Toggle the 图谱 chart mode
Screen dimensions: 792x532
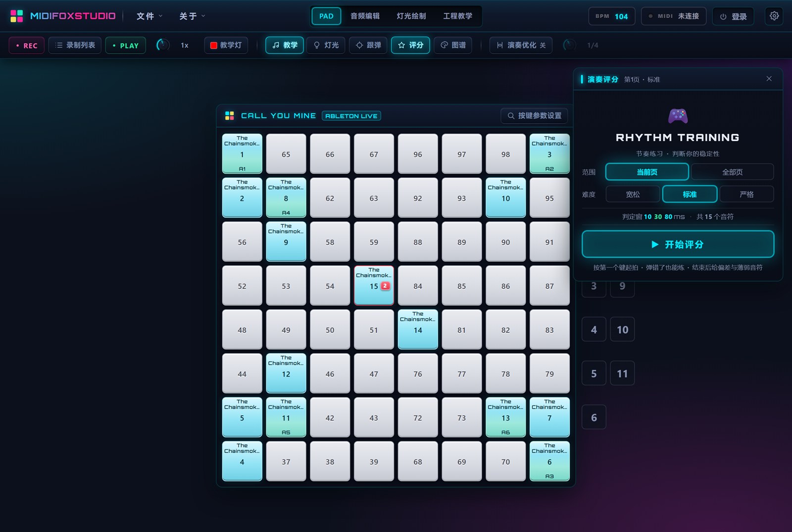[x=453, y=45]
